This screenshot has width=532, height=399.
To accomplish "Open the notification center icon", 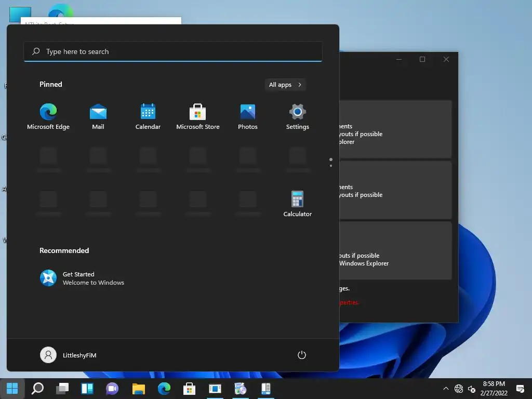I will [520, 389].
